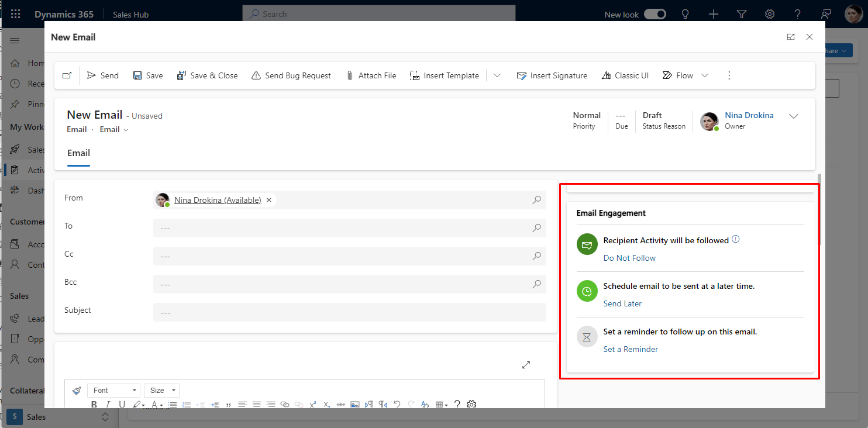Open the dropdown arrow after Insert Template

497,75
